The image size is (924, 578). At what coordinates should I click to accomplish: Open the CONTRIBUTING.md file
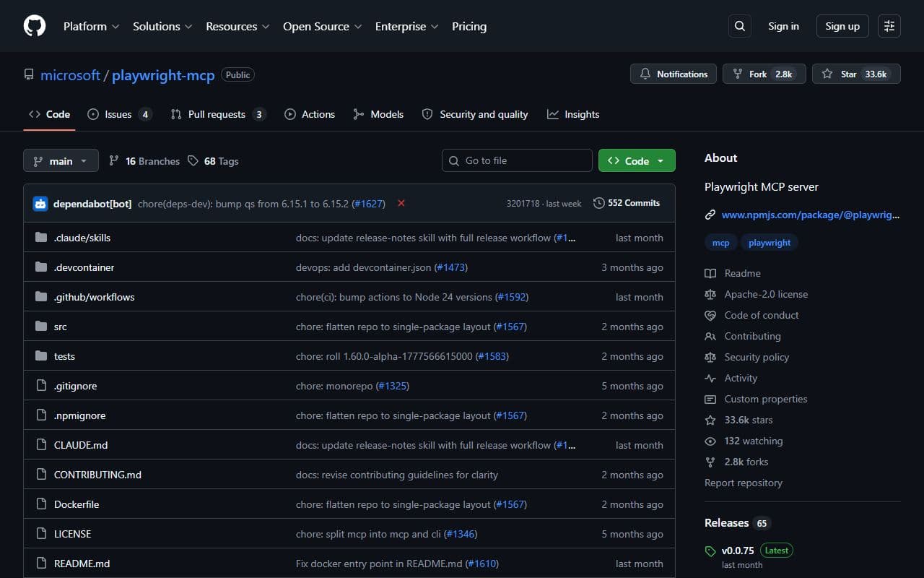pyautogui.click(x=97, y=475)
